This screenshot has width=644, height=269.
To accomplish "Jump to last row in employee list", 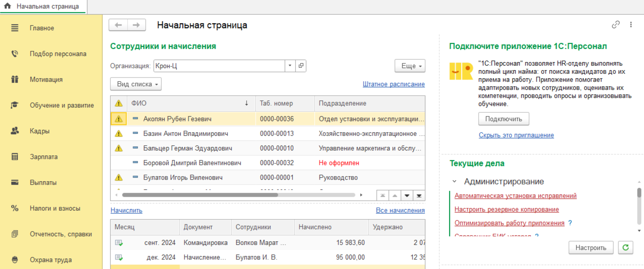I will point(419,196).
